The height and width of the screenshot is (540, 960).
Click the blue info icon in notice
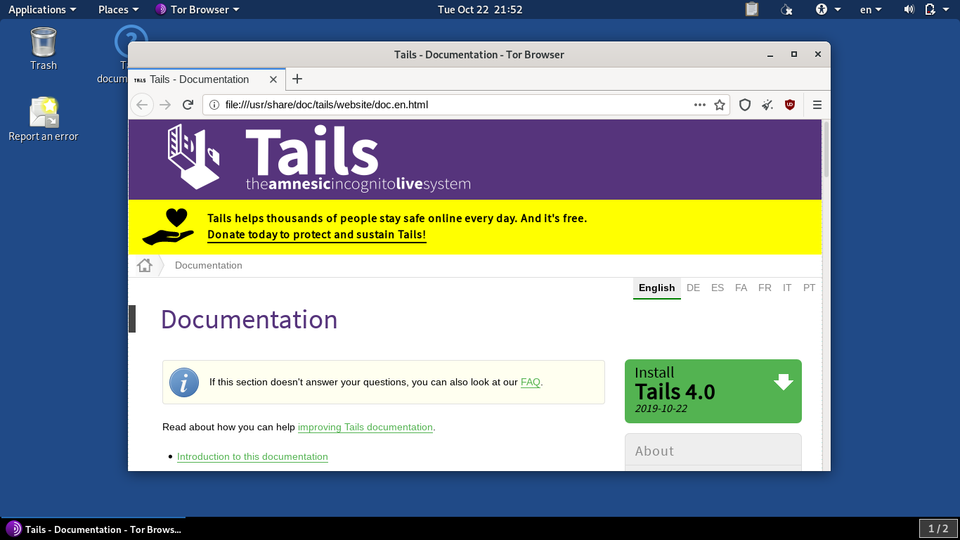click(x=184, y=383)
